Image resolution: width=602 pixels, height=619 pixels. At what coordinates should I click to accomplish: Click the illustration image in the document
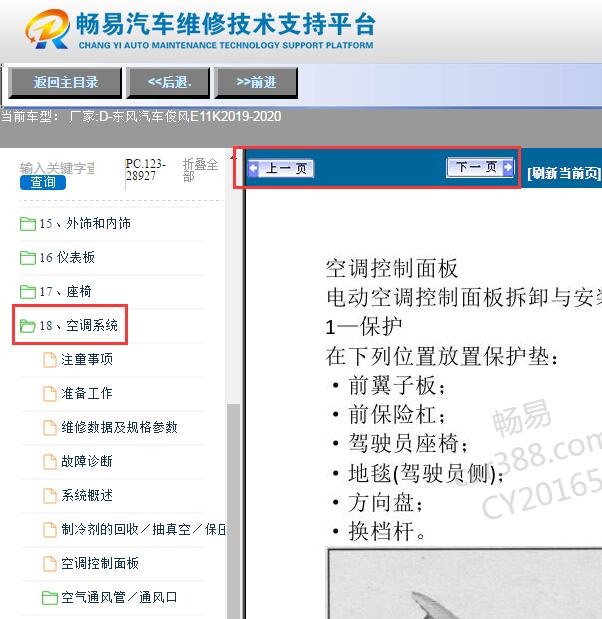click(x=464, y=583)
